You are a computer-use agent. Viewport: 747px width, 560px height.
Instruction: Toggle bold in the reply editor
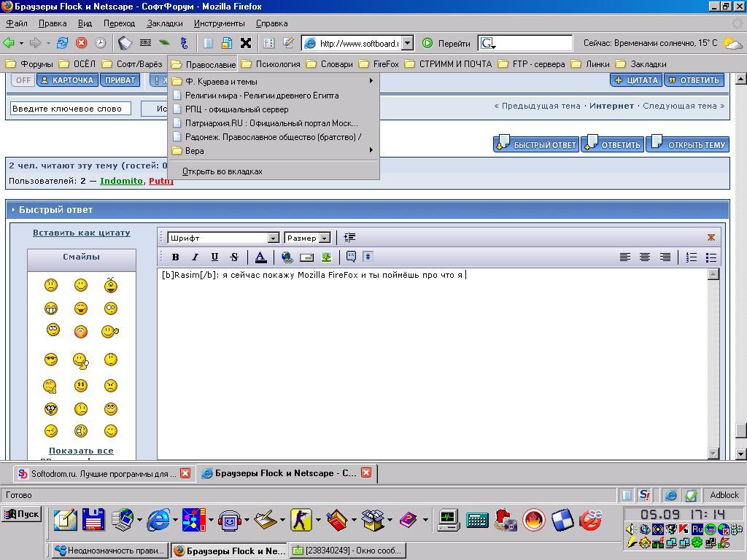(175, 257)
